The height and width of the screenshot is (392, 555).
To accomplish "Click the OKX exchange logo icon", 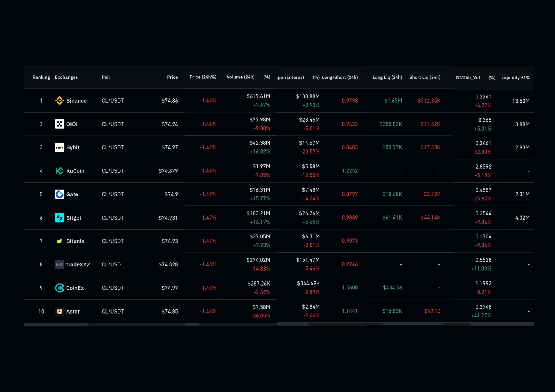I will [59, 124].
